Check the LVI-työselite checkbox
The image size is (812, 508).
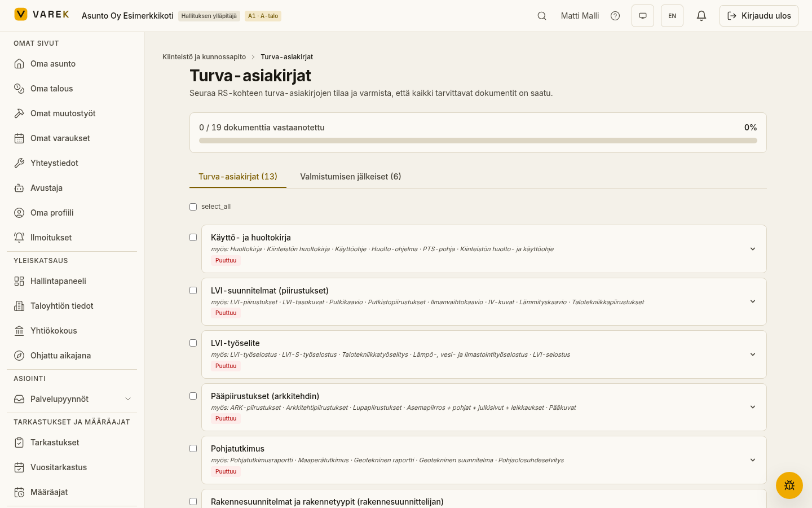193,343
